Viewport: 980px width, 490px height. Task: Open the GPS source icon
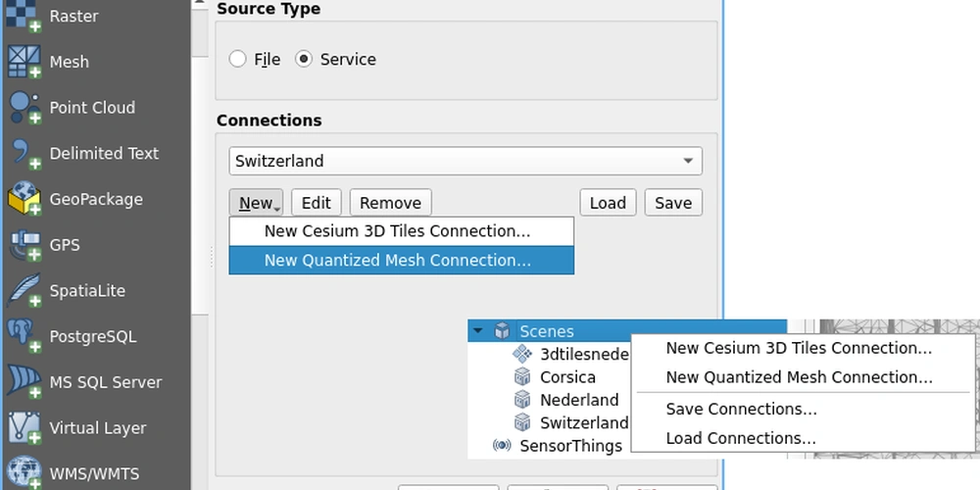24,245
